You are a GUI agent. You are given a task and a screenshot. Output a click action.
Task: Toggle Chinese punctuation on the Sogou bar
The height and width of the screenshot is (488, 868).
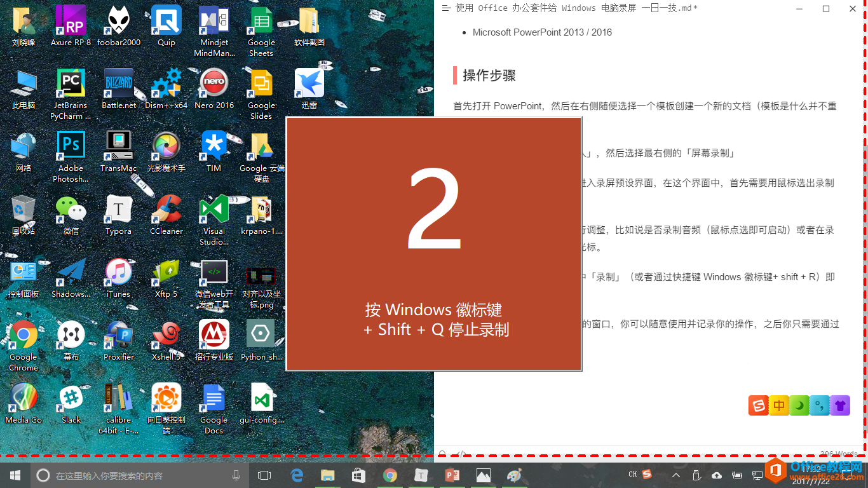(820, 405)
